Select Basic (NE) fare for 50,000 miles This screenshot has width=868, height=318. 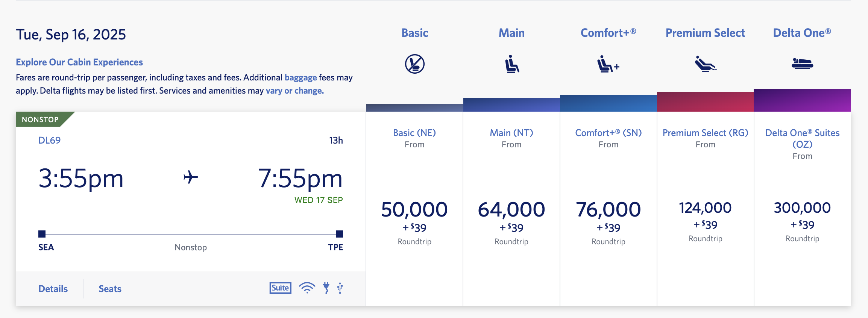(414, 209)
